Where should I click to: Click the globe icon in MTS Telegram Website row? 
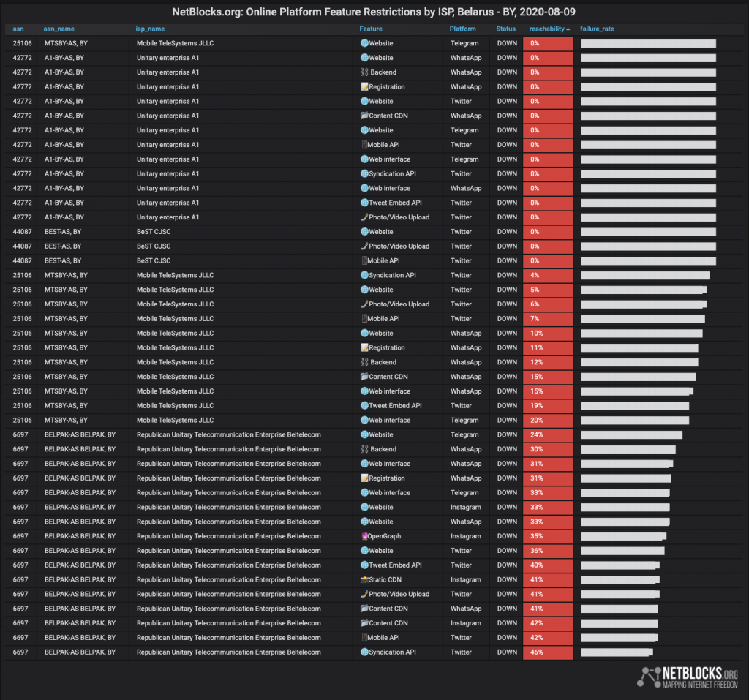coord(364,43)
